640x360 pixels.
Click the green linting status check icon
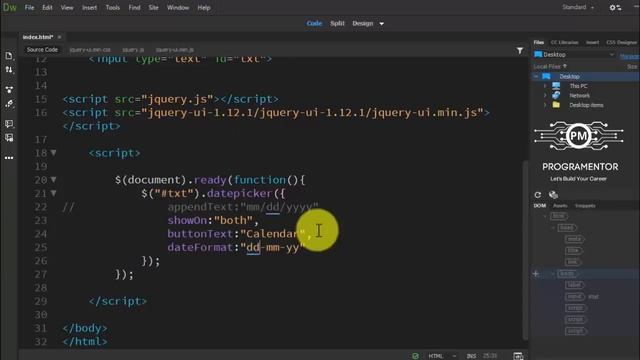click(x=415, y=356)
